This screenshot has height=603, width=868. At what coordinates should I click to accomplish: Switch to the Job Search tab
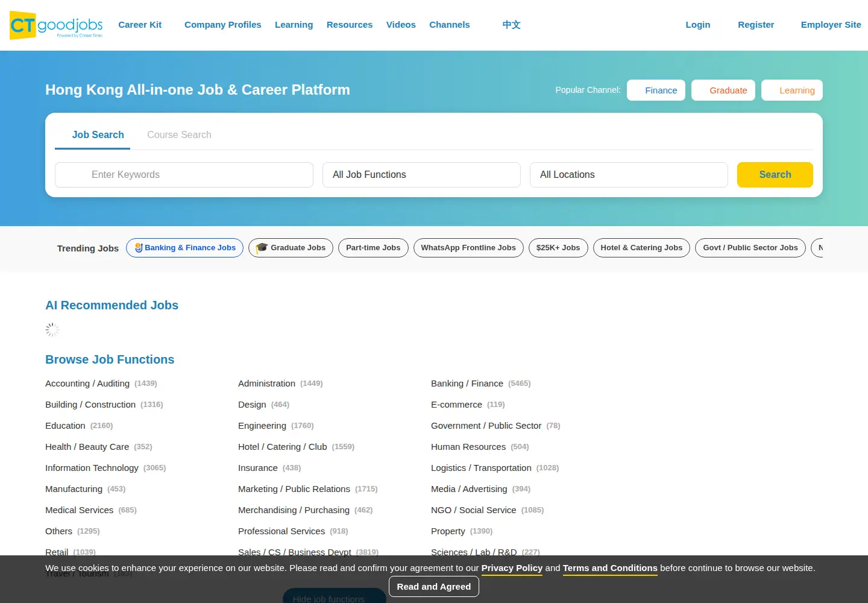tap(92, 135)
